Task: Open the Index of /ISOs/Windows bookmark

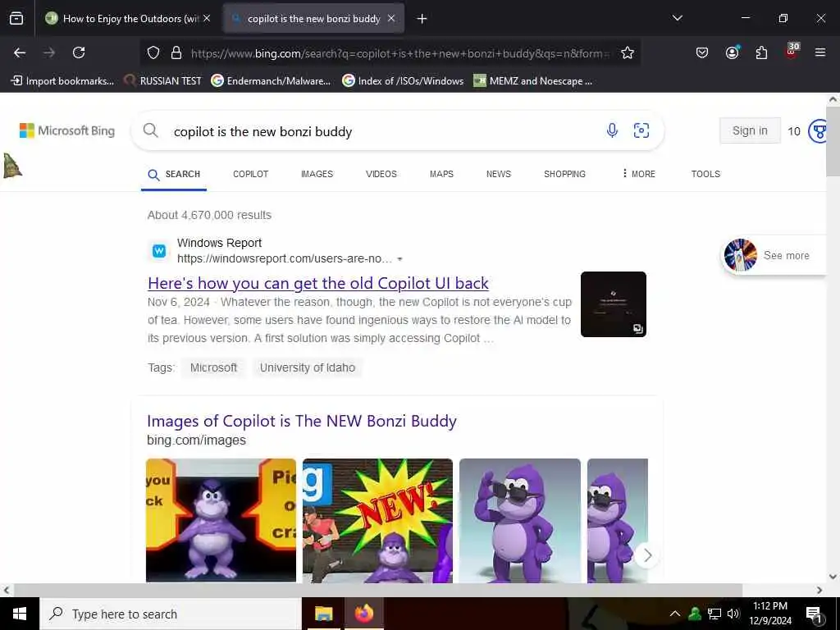Action: [403, 81]
